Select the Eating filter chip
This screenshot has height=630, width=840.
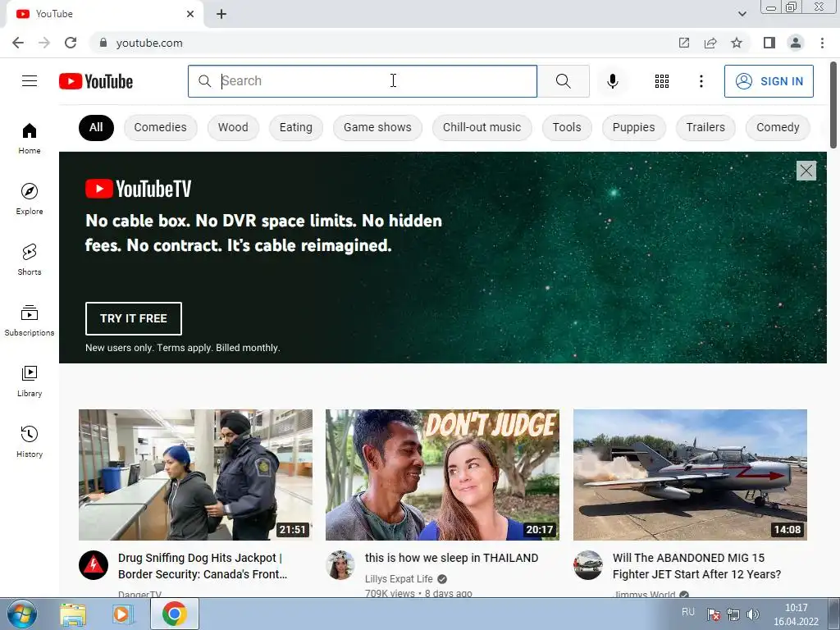click(295, 127)
